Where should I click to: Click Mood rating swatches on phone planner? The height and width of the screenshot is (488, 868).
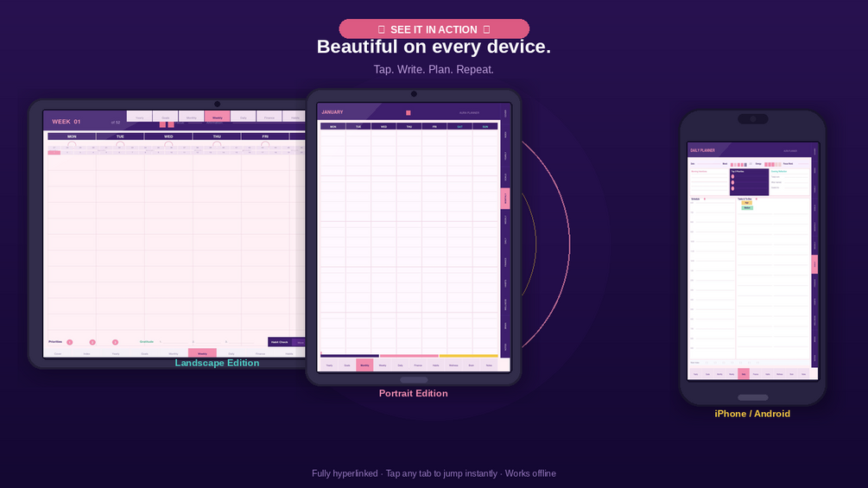(x=739, y=164)
